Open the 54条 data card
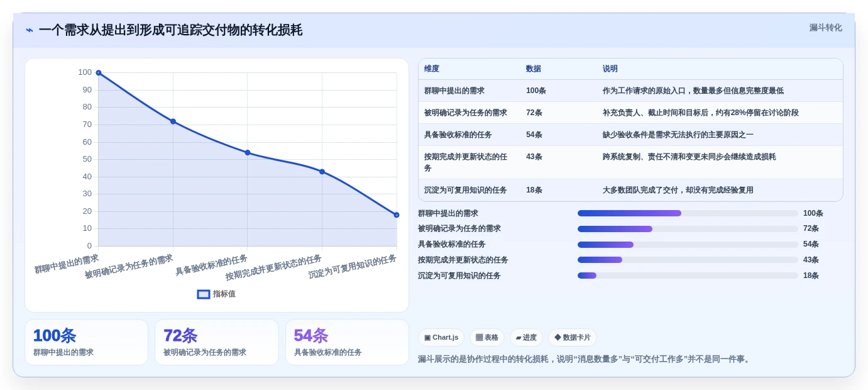868x390 pixels. pyautogui.click(x=347, y=342)
